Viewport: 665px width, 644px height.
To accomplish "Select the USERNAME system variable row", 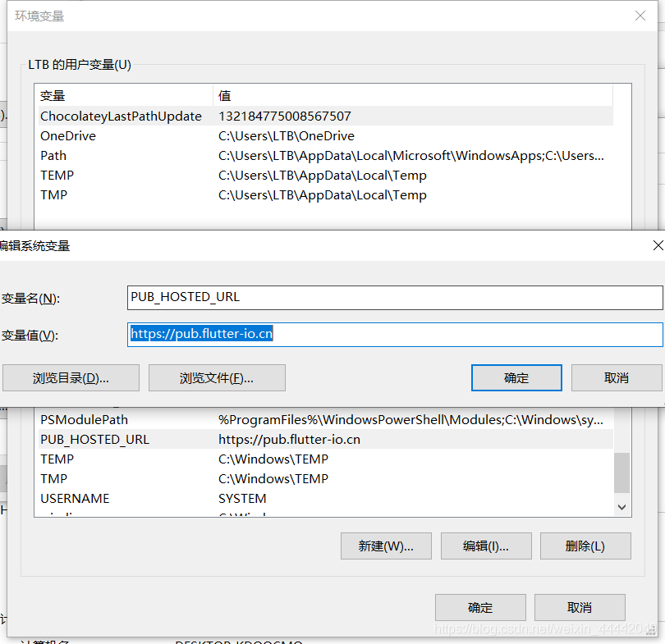I will click(x=326, y=498).
